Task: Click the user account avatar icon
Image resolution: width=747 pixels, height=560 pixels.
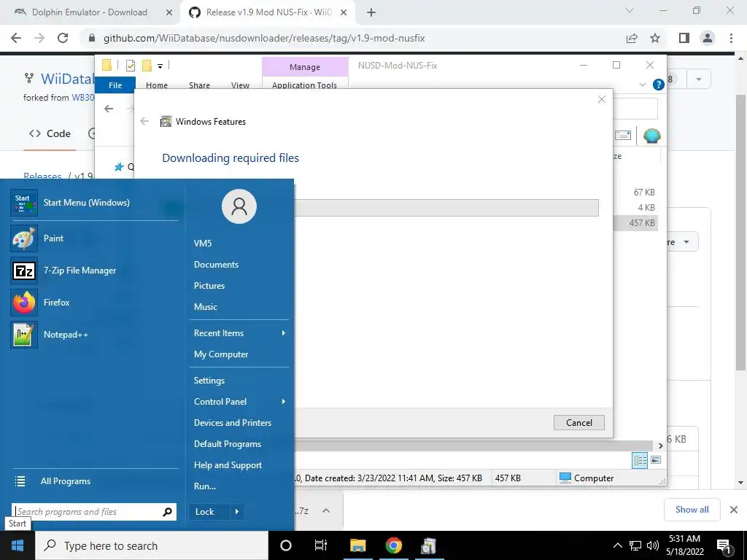Action: pyautogui.click(x=239, y=206)
